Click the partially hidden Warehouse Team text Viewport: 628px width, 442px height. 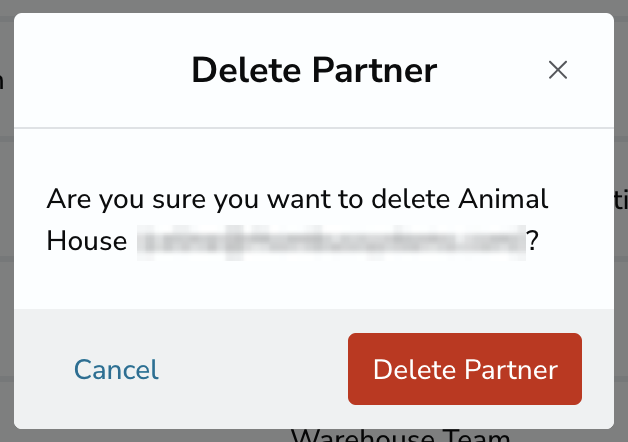click(x=401, y=435)
